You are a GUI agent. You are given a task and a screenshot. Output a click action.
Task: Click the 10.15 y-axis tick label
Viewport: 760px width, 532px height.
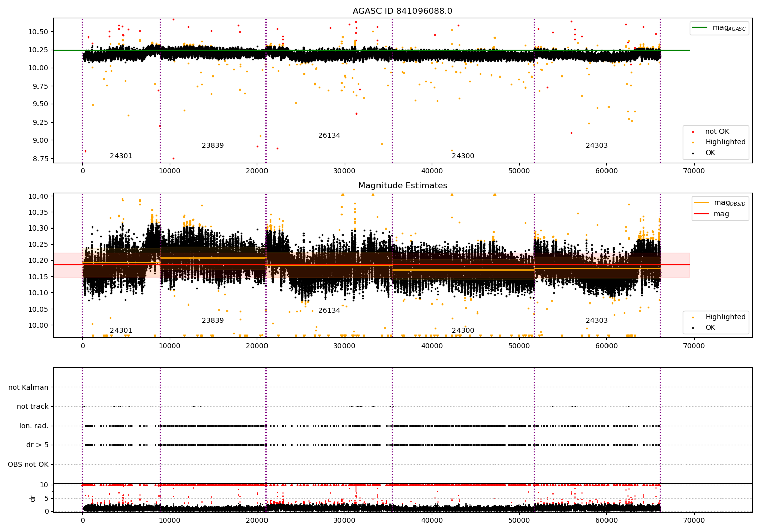click(39, 277)
